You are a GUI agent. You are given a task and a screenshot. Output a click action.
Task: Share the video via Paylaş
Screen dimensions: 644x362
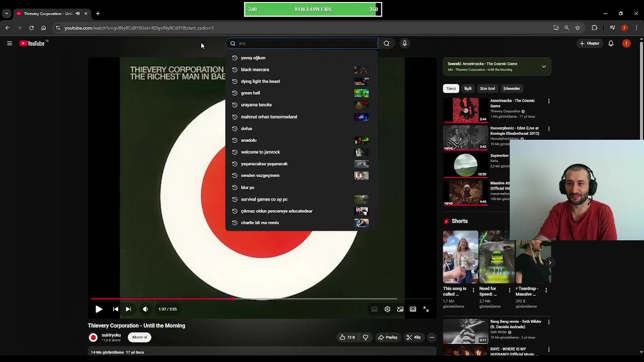(x=388, y=337)
